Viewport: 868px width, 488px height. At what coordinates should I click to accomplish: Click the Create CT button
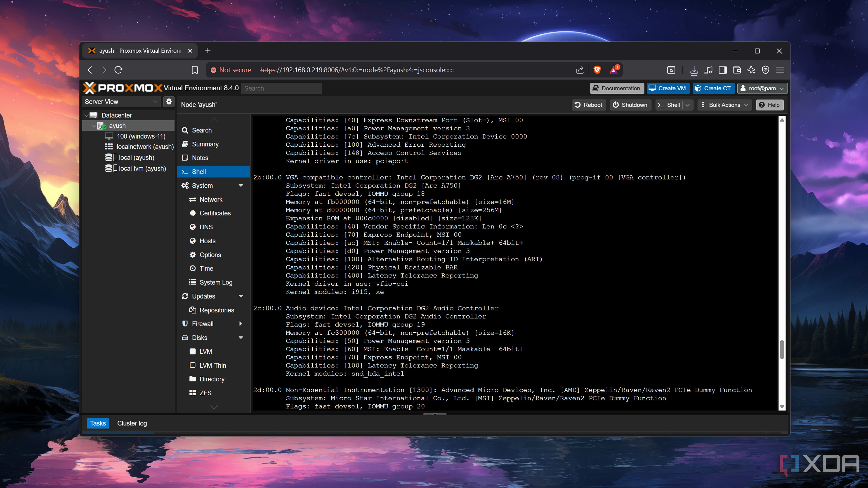click(713, 88)
